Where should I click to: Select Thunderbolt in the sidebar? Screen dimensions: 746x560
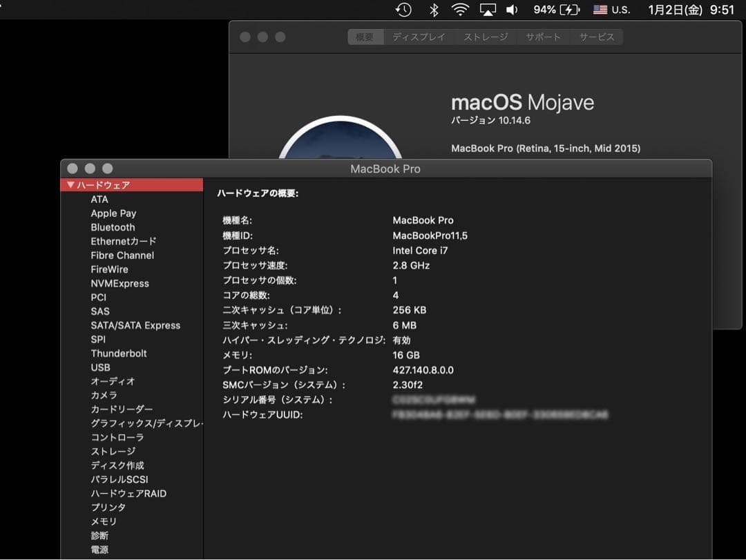point(117,353)
